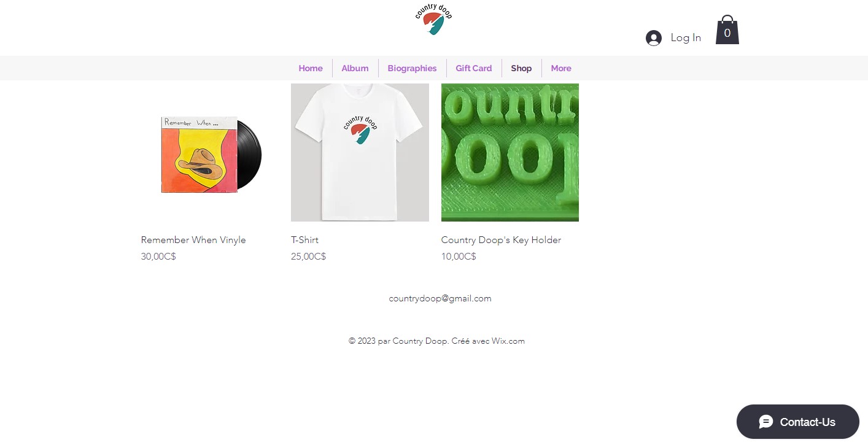Go to the Album page
This screenshot has height=445, width=868.
tap(355, 68)
